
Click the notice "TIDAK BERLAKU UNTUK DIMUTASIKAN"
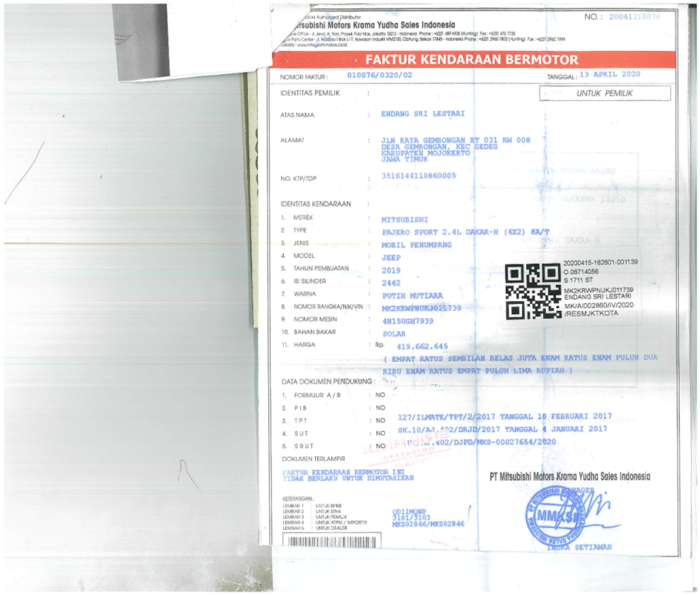(x=348, y=478)
